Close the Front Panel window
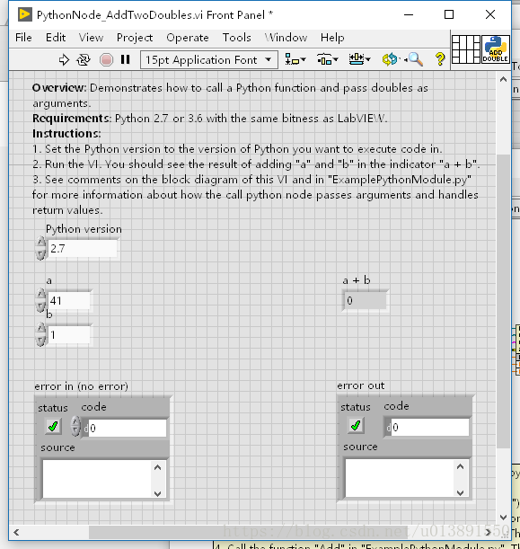Screen dimensions: 520x549 click(490, 15)
